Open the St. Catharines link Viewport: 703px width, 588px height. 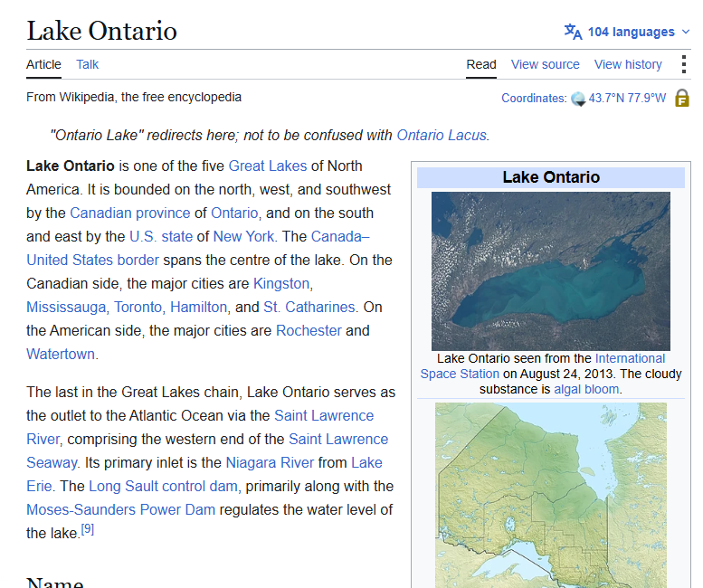tap(309, 307)
